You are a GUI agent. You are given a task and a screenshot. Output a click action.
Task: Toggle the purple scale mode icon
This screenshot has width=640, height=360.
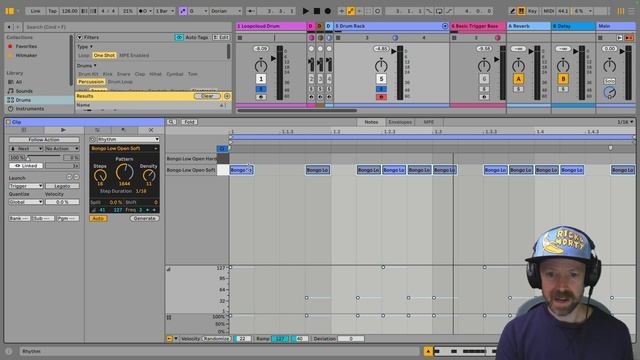click(183, 11)
